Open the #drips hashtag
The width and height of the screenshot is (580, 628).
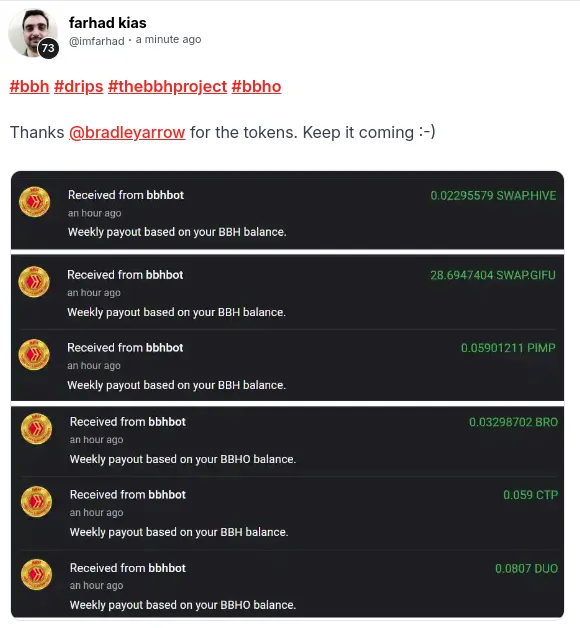(x=79, y=87)
